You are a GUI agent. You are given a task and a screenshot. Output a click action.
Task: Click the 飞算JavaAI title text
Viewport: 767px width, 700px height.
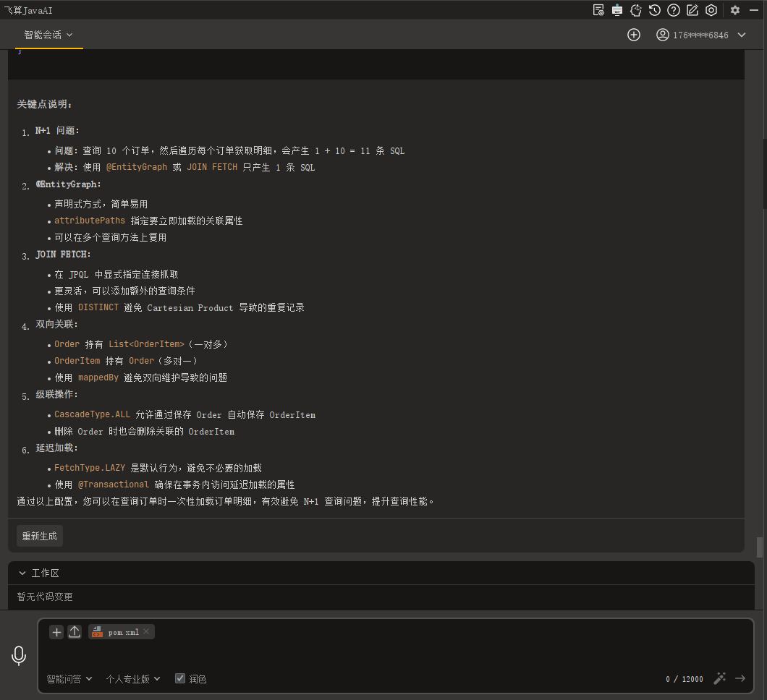[x=28, y=10]
